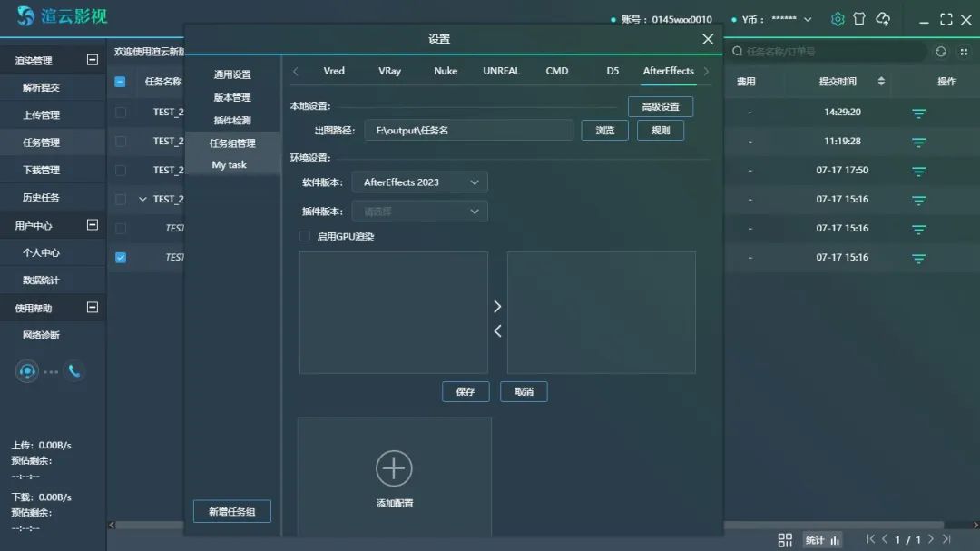Click the search magnifier icon
The image size is (980, 551).
pyautogui.click(x=738, y=51)
